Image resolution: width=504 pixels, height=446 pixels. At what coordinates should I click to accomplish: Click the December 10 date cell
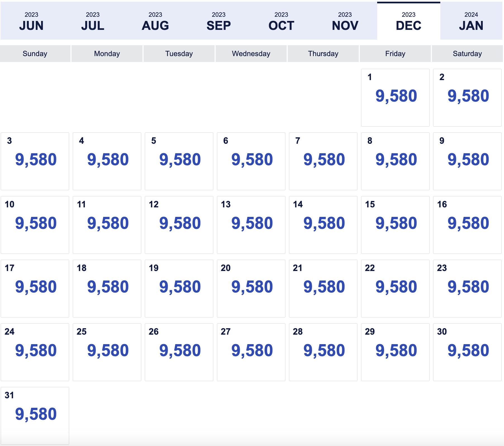(35, 225)
